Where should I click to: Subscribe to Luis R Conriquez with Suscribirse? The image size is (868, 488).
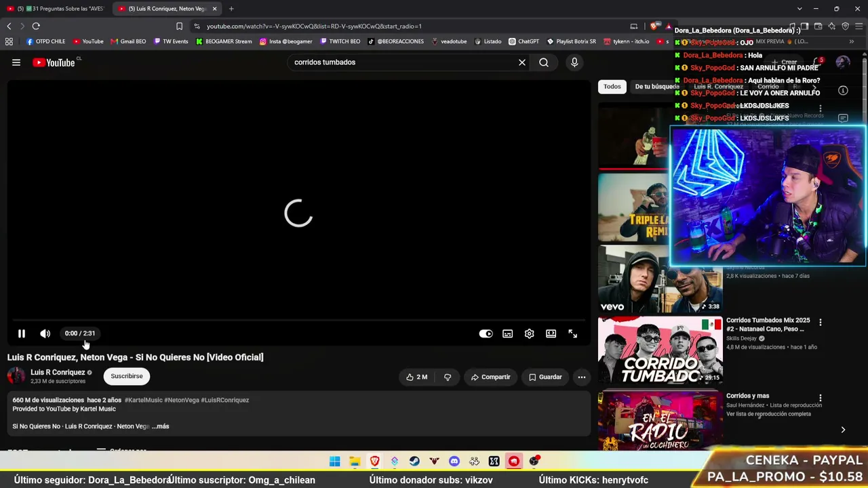coord(127,376)
